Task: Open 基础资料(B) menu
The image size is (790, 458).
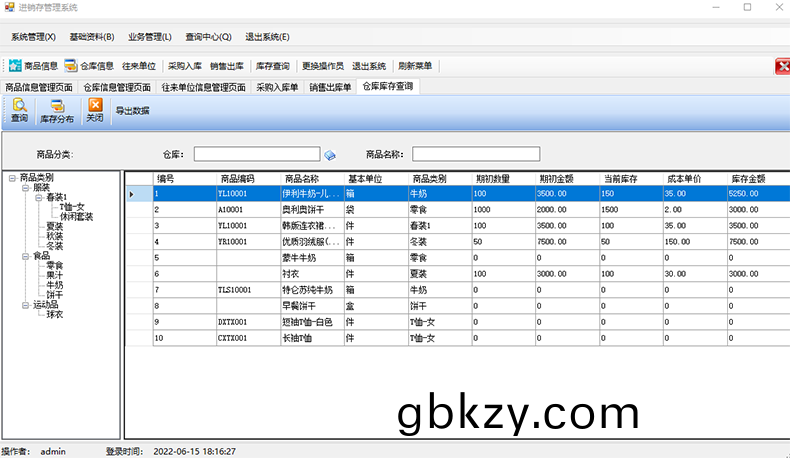Action: [x=92, y=37]
